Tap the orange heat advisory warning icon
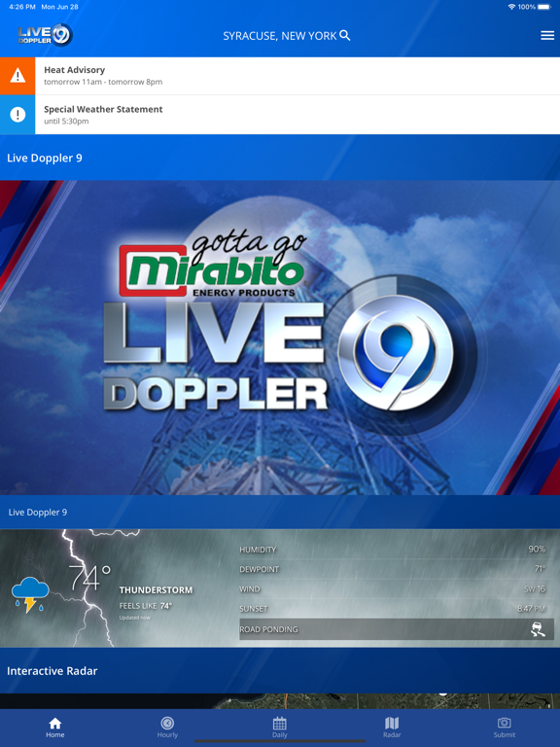 17,76
